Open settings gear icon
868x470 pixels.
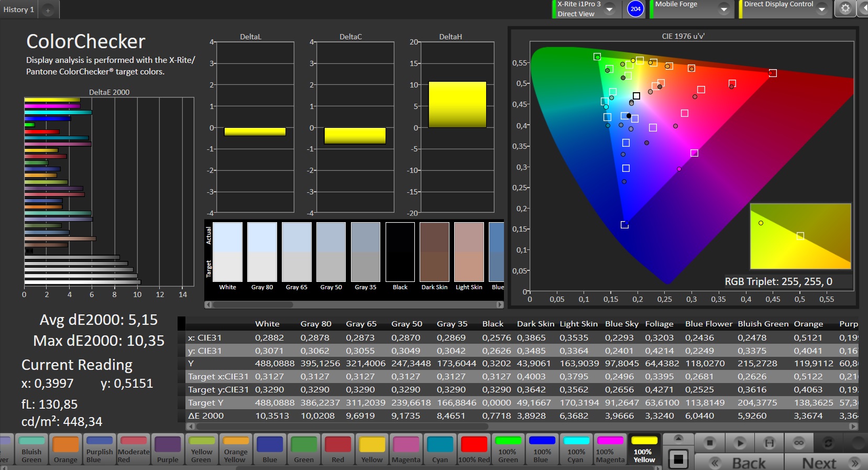point(845,9)
